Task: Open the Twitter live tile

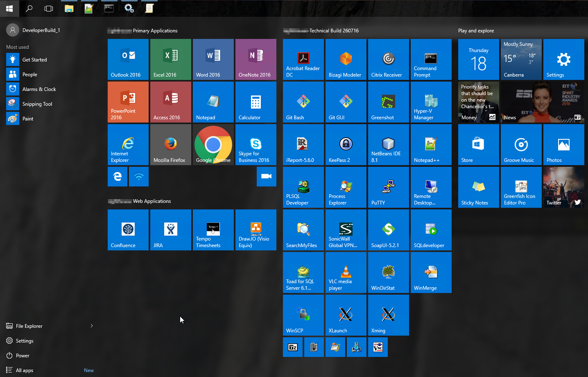Action: (564, 187)
